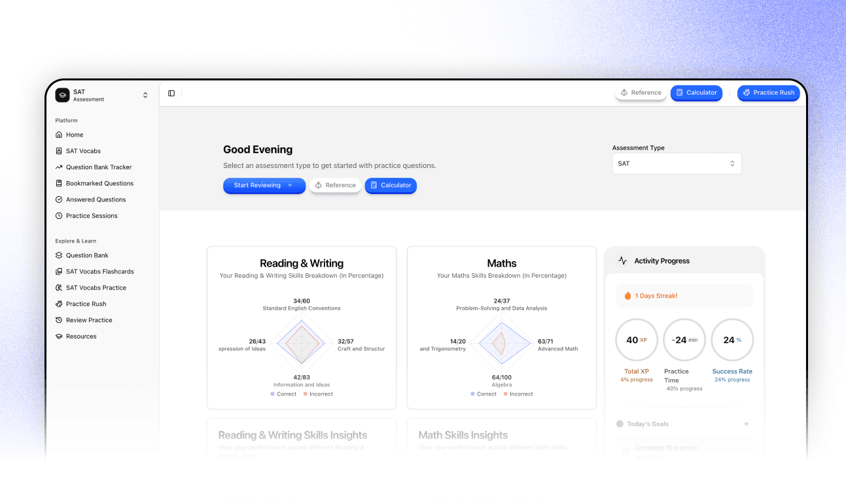Image resolution: width=846 pixels, height=504 pixels.
Task: Click the Maths radar chart
Action: point(501,342)
